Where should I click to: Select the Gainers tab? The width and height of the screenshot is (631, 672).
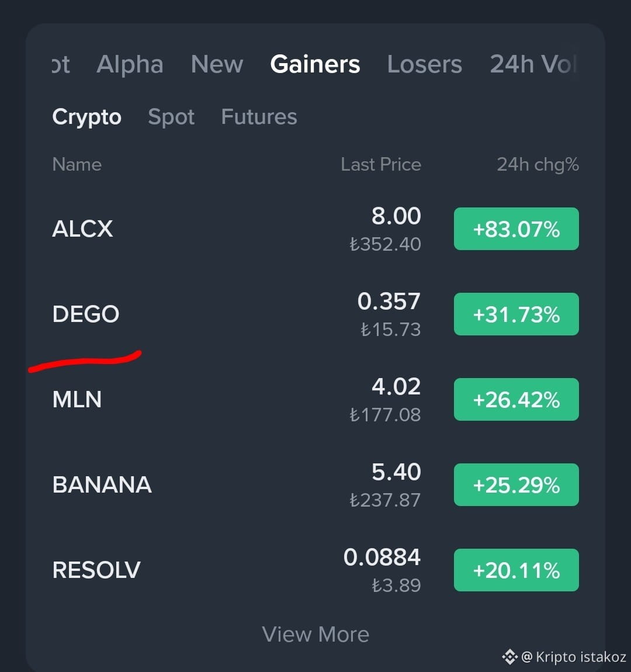pos(315,65)
